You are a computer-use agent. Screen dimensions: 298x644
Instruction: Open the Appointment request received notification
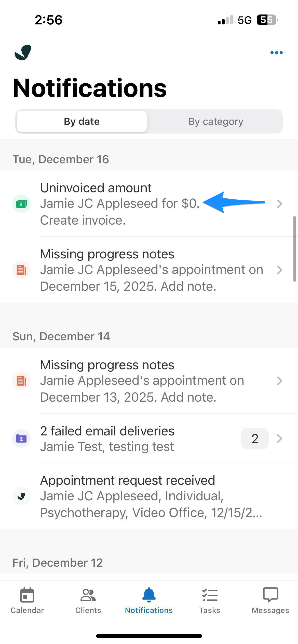click(x=150, y=496)
